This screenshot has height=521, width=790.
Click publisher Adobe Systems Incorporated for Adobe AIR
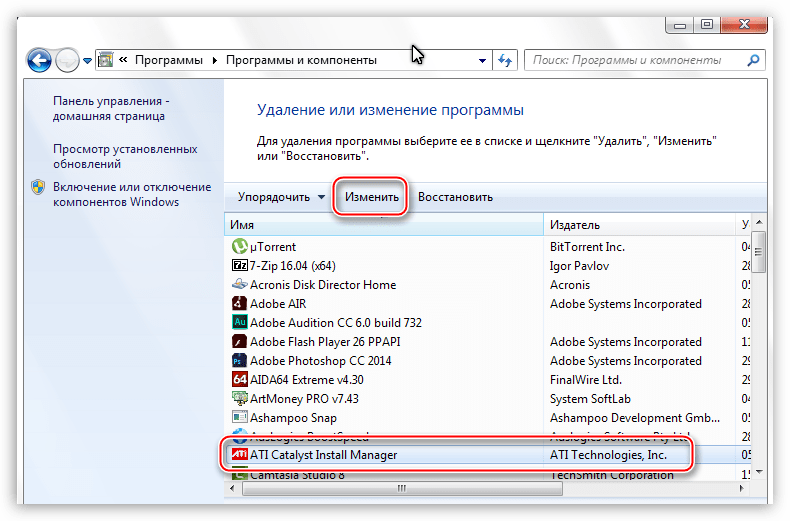click(x=626, y=304)
